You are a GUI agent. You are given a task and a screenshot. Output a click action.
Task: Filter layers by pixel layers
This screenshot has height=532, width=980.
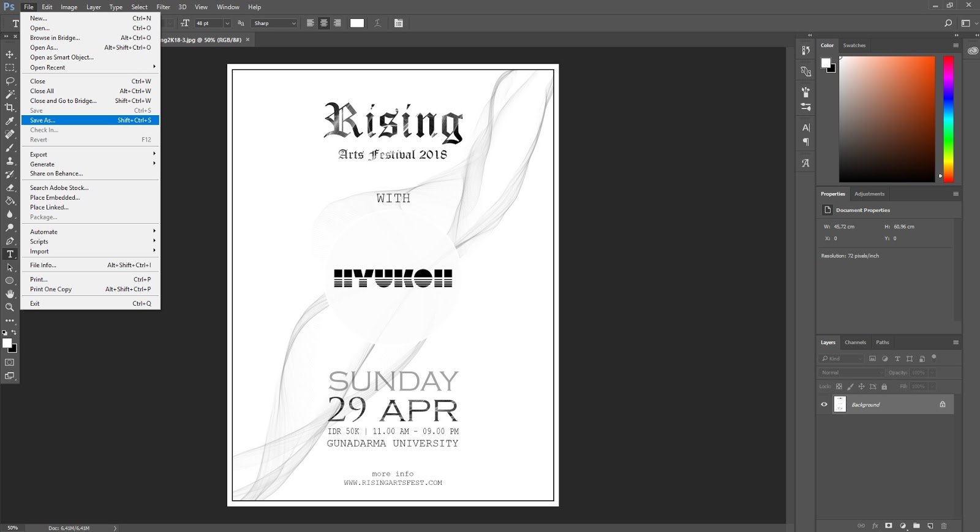pos(872,359)
